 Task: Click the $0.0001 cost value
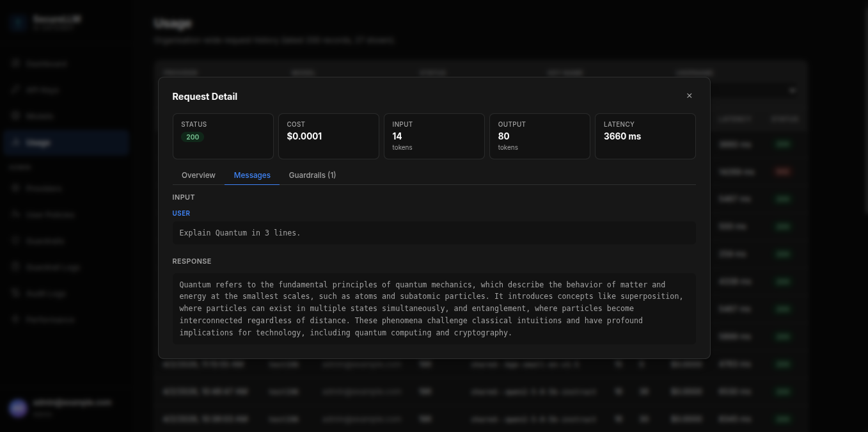click(304, 136)
